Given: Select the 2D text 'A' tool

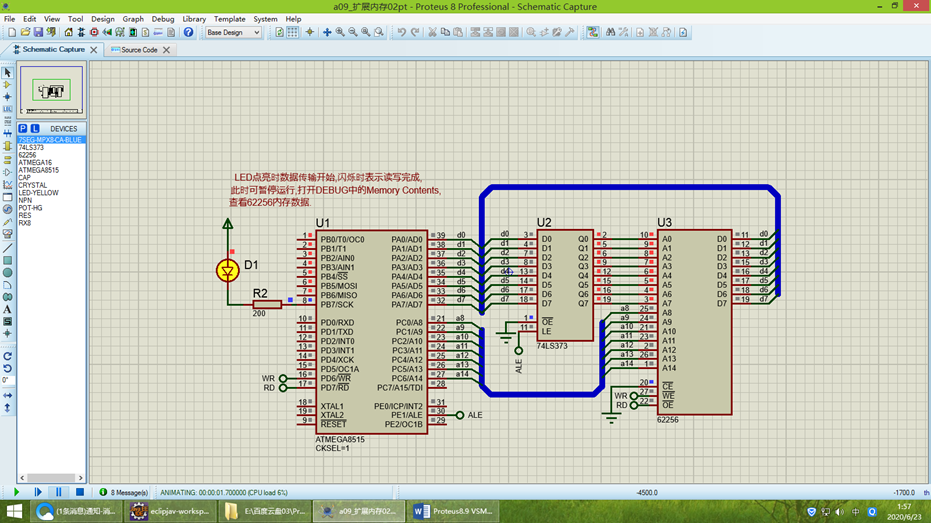Looking at the screenshot, I should coord(7,309).
